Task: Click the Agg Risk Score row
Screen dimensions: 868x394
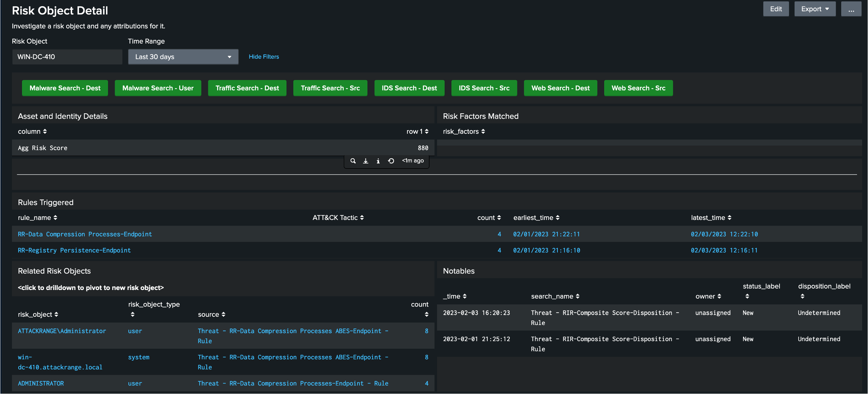Action: pos(223,148)
